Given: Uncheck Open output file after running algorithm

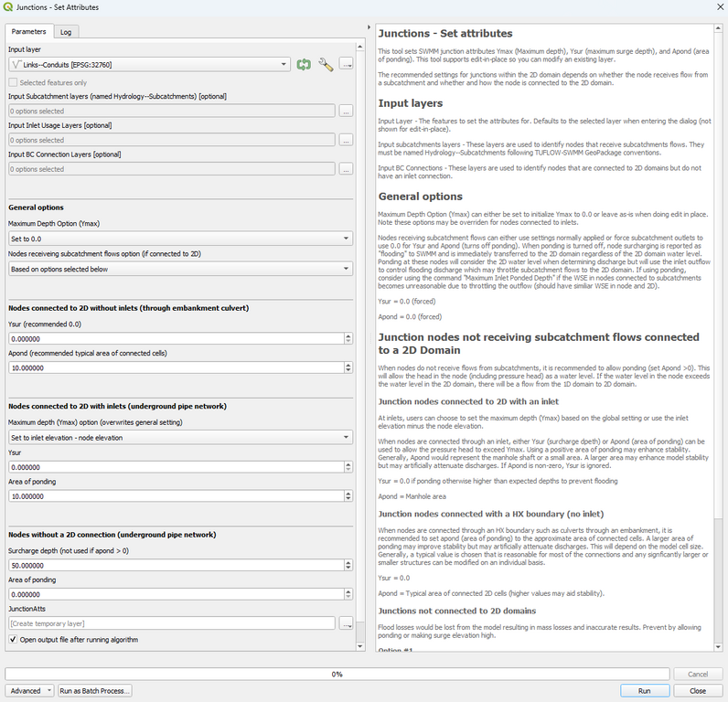Looking at the screenshot, I should point(14,640).
